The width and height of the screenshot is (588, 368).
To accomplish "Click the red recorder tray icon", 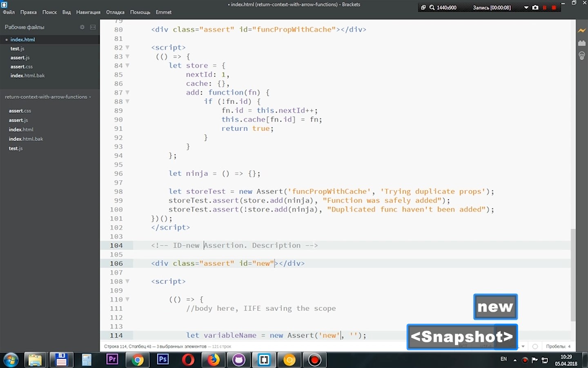I will 525,360.
